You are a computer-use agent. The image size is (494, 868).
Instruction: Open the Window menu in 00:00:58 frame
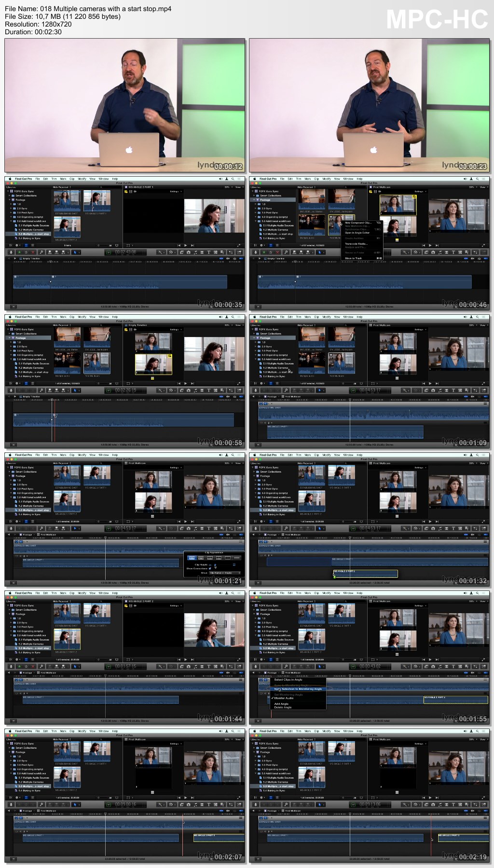(x=104, y=317)
